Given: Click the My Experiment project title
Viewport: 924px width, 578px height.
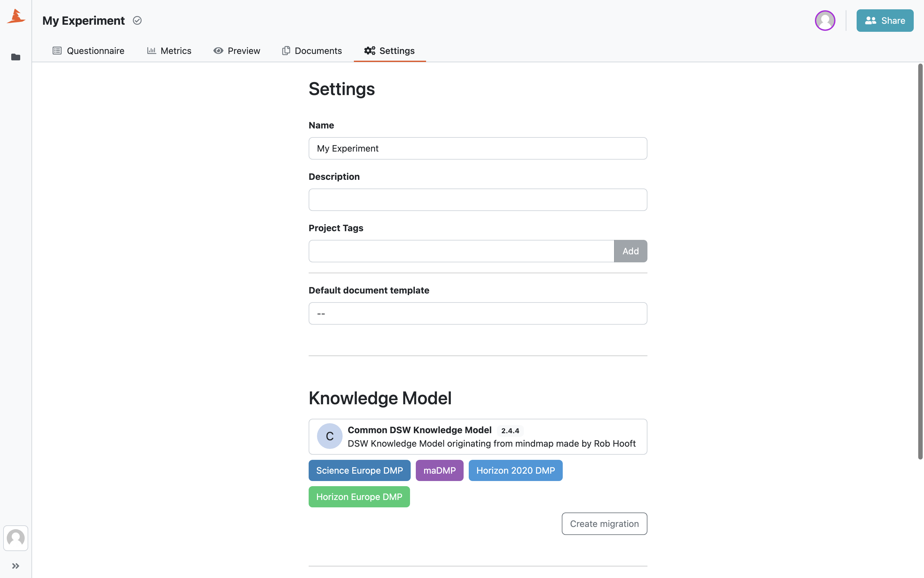Looking at the screenshot, I should tap(83, 20).
